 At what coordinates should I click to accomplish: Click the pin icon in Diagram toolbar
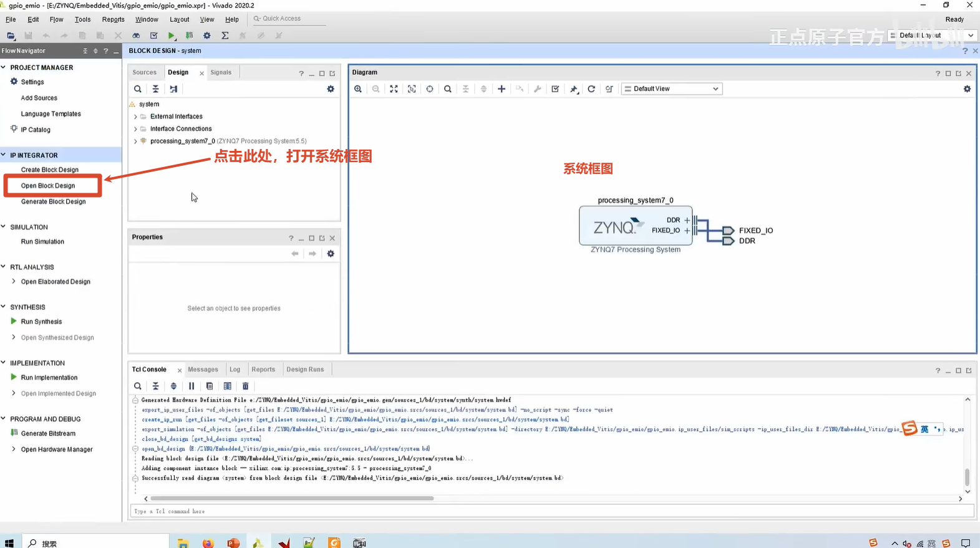(x=574, y=89)
